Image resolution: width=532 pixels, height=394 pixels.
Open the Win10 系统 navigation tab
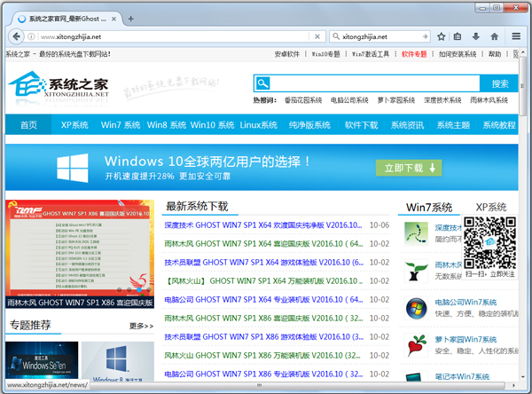[212, 125]
